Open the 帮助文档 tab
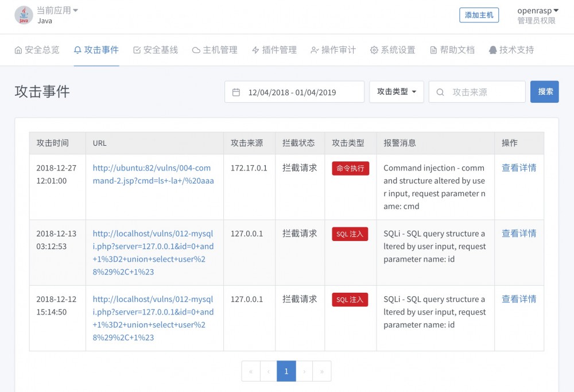This screenshot has width=574, height=392. click(x=452, y=50)
